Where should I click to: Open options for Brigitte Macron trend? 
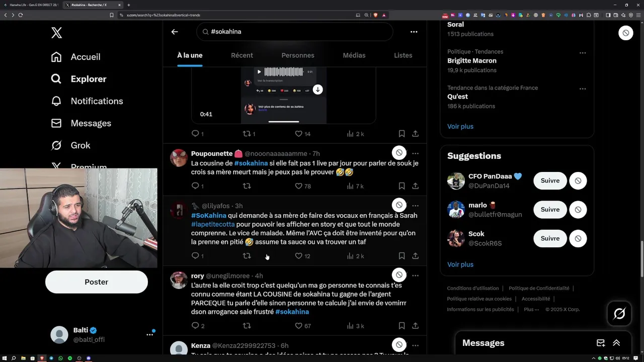[582, 53]
